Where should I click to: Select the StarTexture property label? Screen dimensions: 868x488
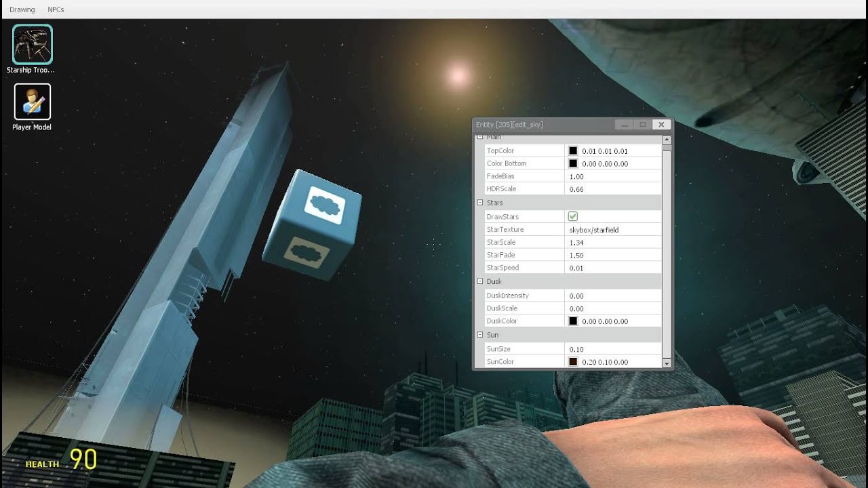(505, 230)
